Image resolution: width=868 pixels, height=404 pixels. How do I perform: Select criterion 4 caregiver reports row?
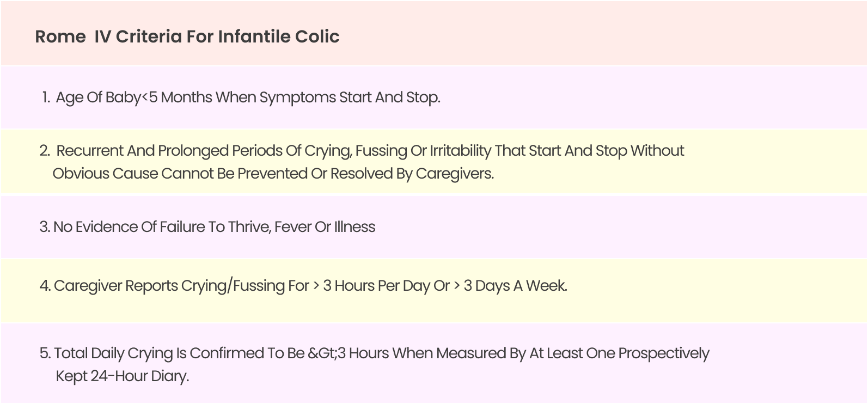click(x=303, y=286)
